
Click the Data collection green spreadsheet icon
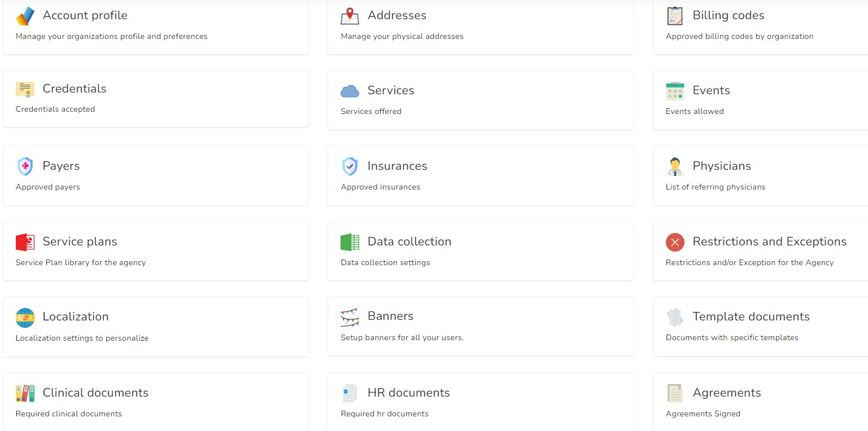coord(350,242)
